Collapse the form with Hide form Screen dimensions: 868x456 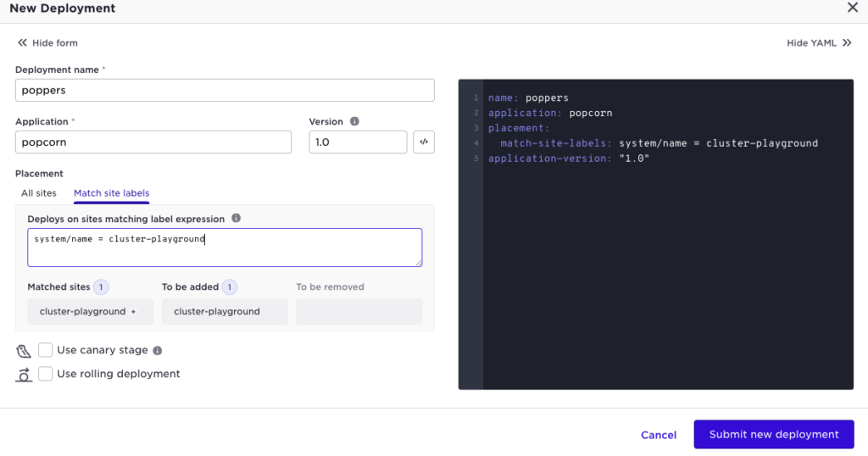[x=47, y=42]
